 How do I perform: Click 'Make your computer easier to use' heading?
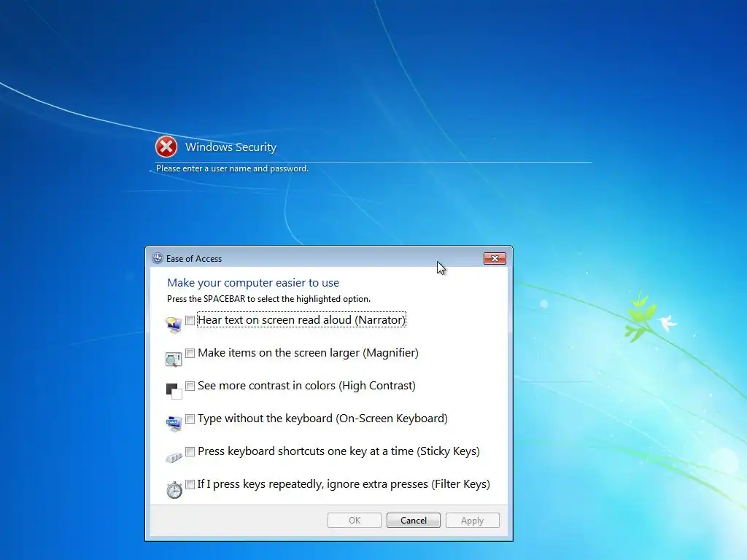pos(253,283)
